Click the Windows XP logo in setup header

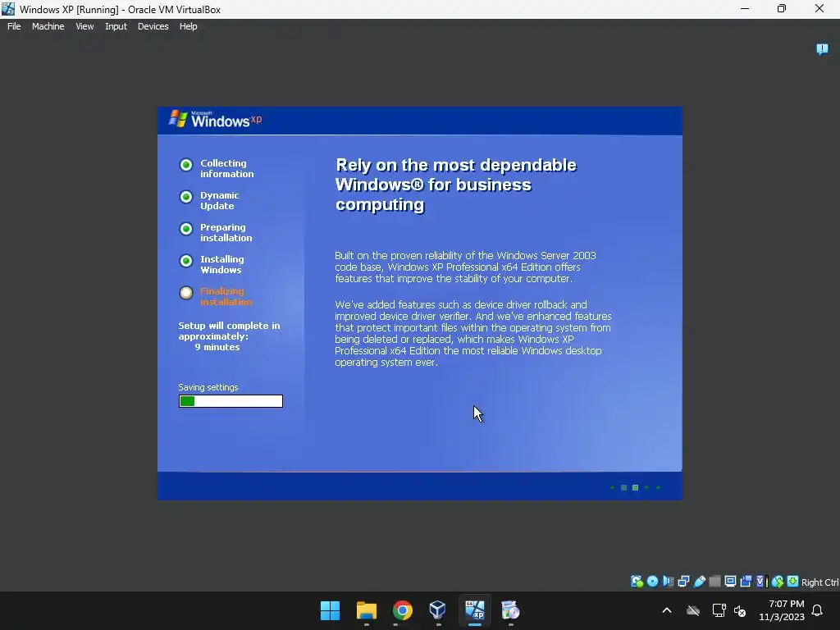[x=216, y=120]
